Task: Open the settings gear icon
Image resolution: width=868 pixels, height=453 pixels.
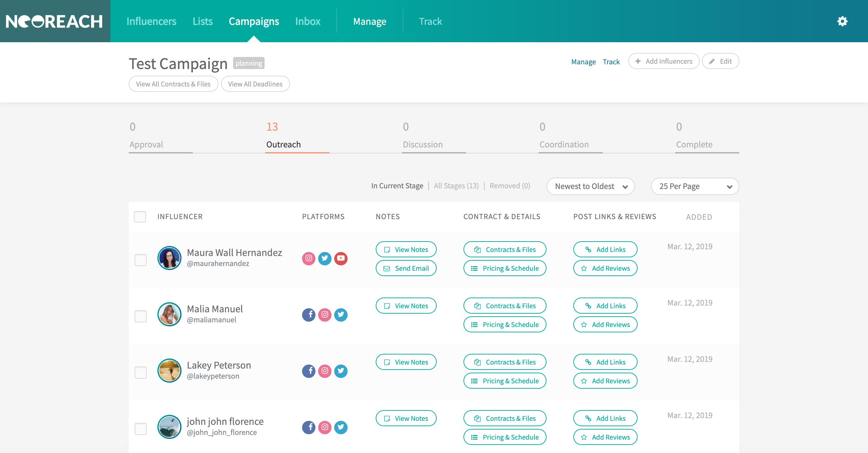Action: (842, 21)
